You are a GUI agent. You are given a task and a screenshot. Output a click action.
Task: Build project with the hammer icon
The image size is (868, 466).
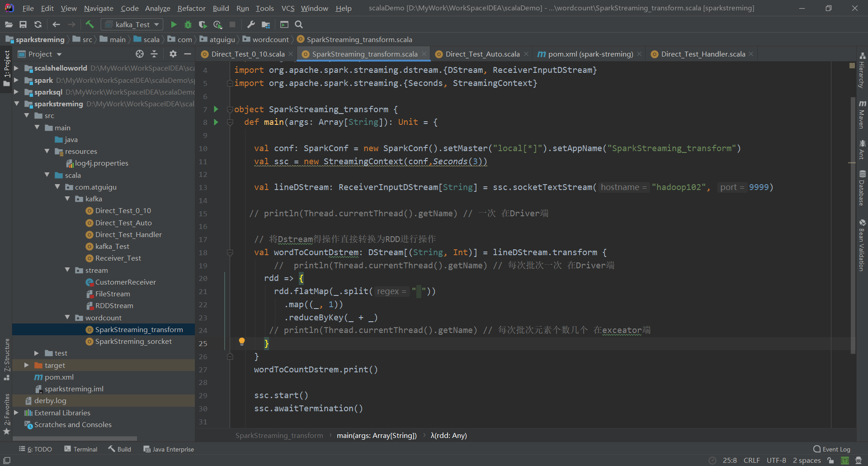click(x=90, y=24)
